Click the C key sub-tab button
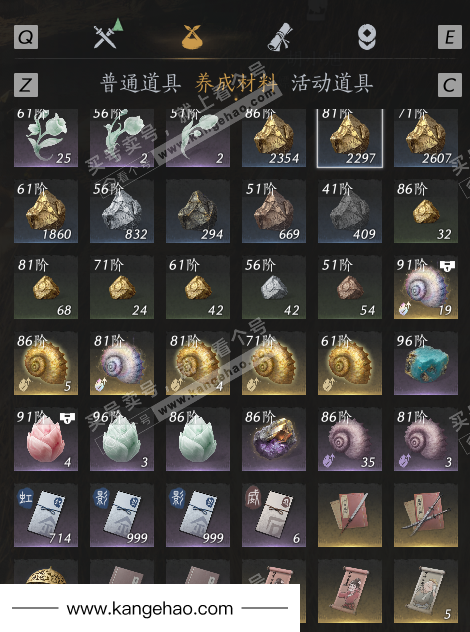470x632 pixels. [450, 85]
